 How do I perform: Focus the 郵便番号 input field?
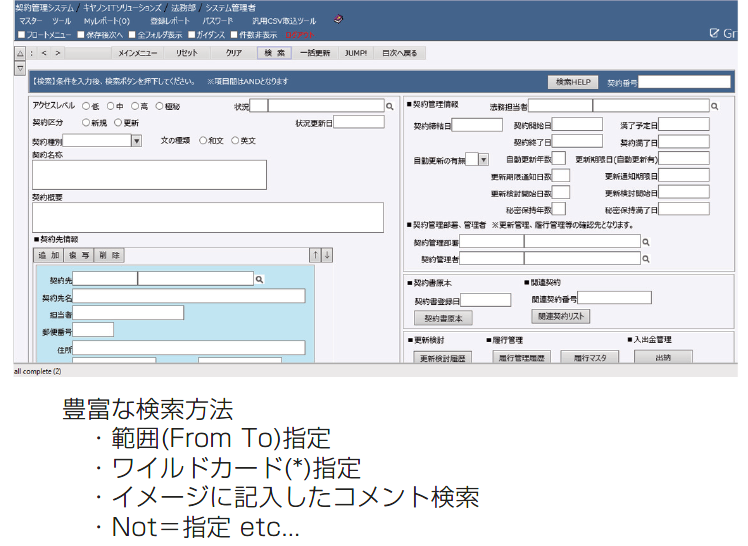point(93,330)
